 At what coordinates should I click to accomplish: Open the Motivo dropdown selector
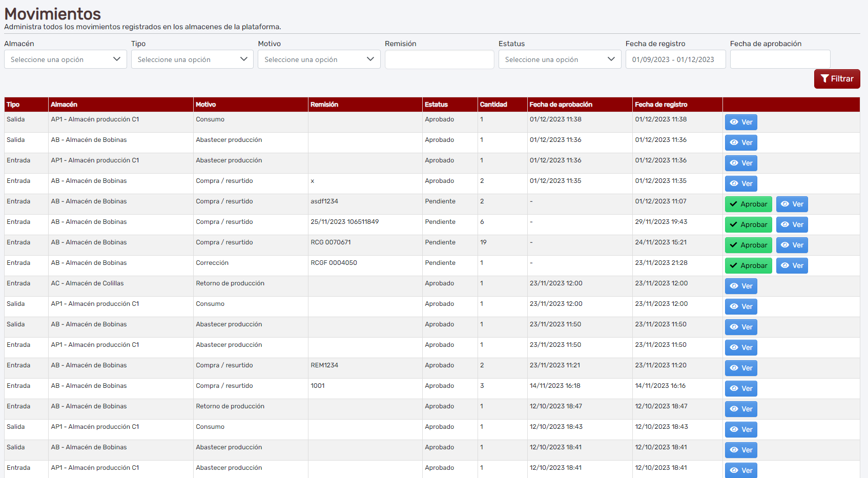tap(319, 59)
